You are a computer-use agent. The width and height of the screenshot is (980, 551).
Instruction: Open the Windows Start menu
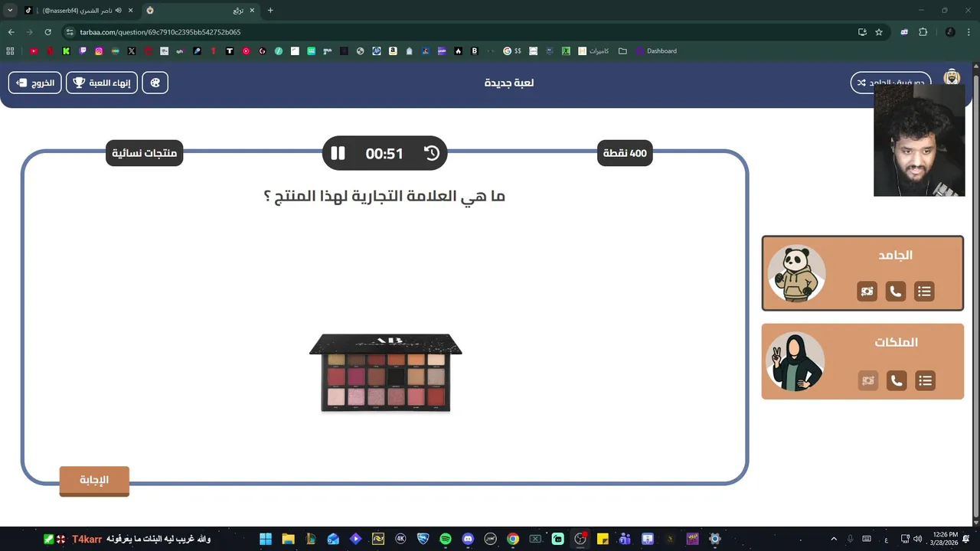tap(266, 539)
